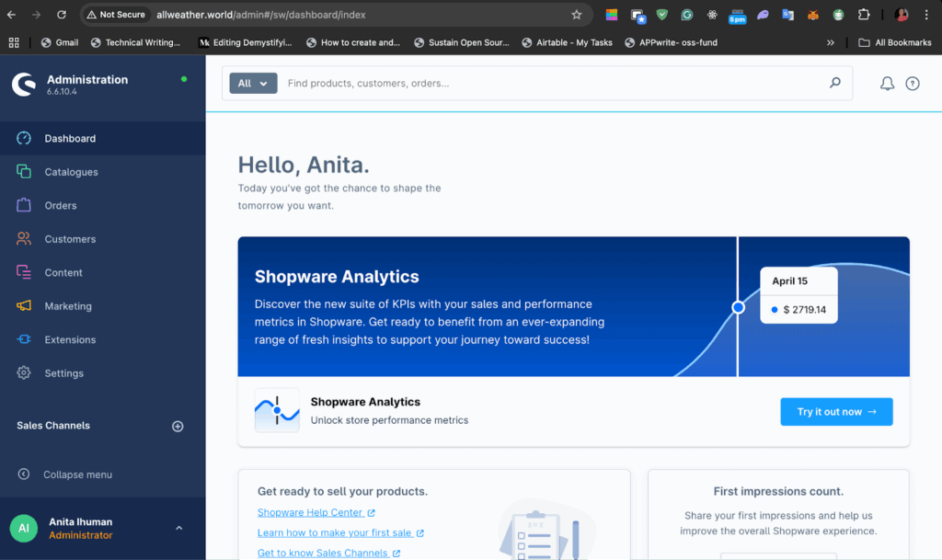Click the April 15 chart data point

(739, 308)
